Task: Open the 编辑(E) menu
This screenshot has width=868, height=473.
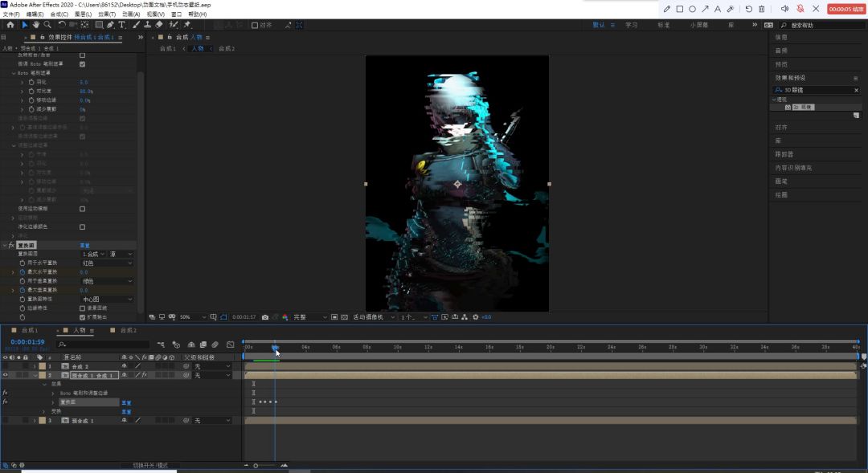Action: 35,14
